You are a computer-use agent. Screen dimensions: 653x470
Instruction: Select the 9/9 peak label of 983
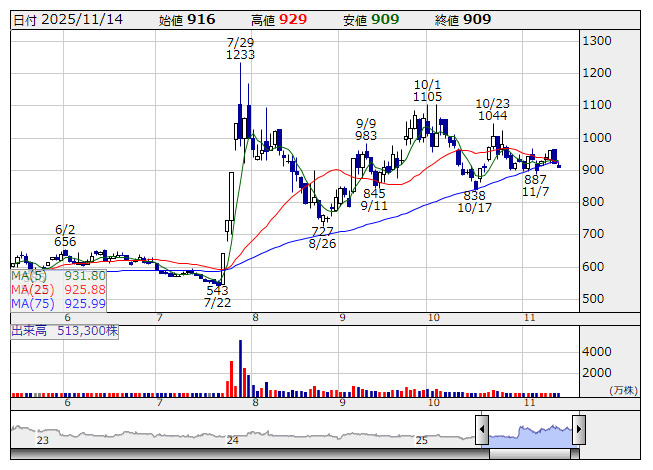coord(366,129)
